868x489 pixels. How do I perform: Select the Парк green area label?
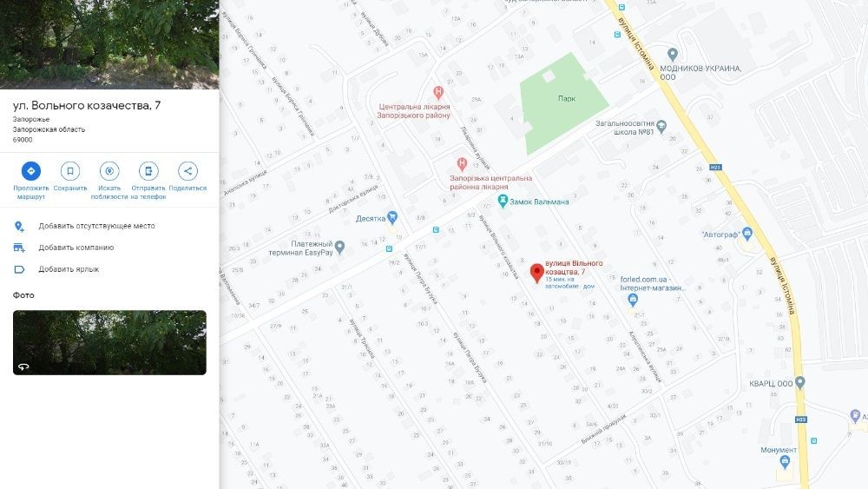pos(566,98)
